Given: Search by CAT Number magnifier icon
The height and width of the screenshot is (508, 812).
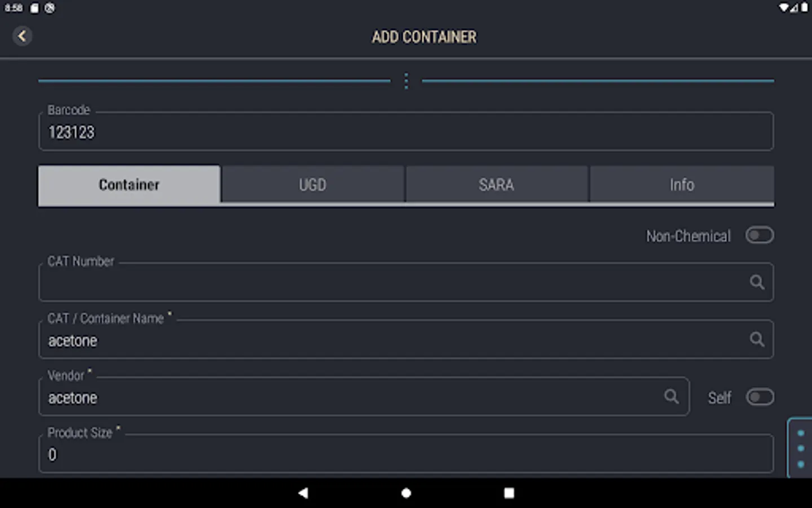Looking at the screenshot, I should click(x=757, y=282).
